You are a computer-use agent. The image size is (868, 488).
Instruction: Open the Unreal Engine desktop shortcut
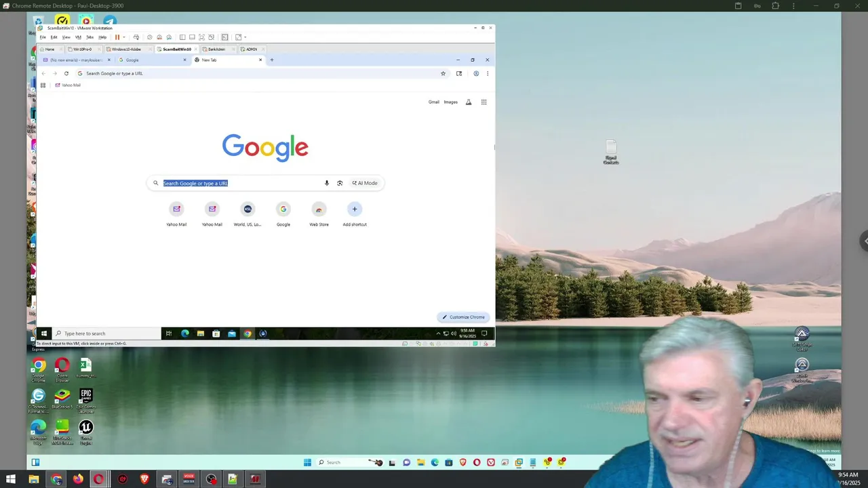(x=85, y=432)
